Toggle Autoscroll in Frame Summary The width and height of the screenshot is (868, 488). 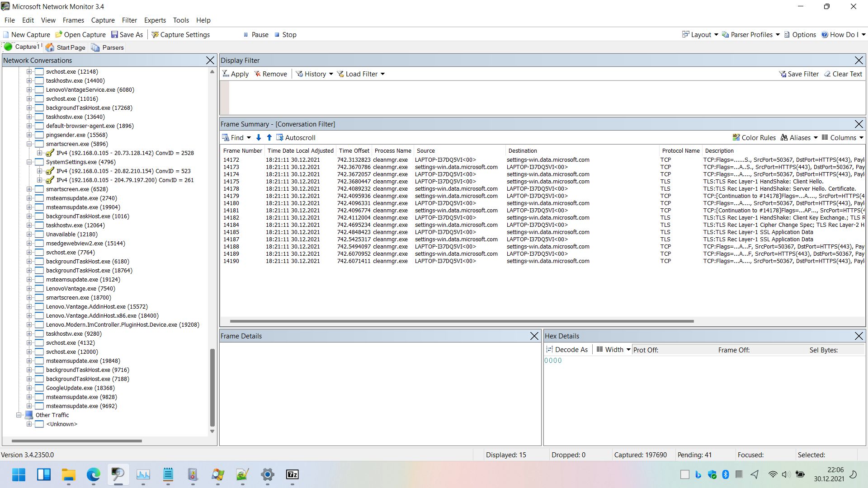pos(296,138)
